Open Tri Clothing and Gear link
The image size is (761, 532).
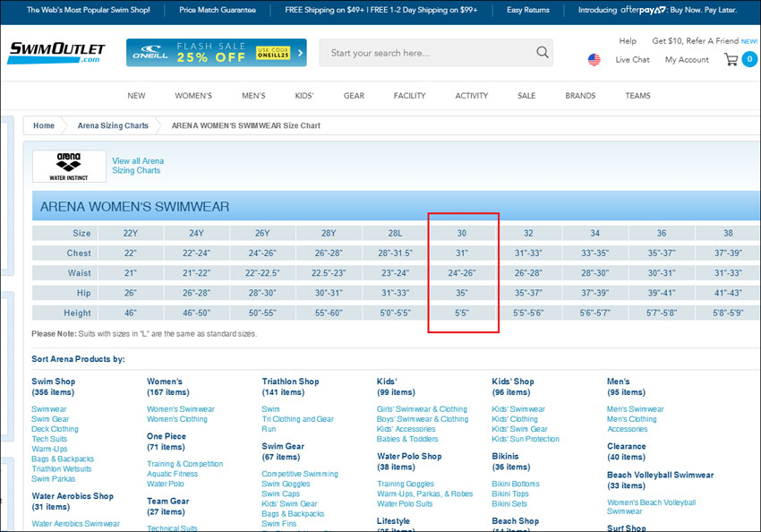[298, 419]
